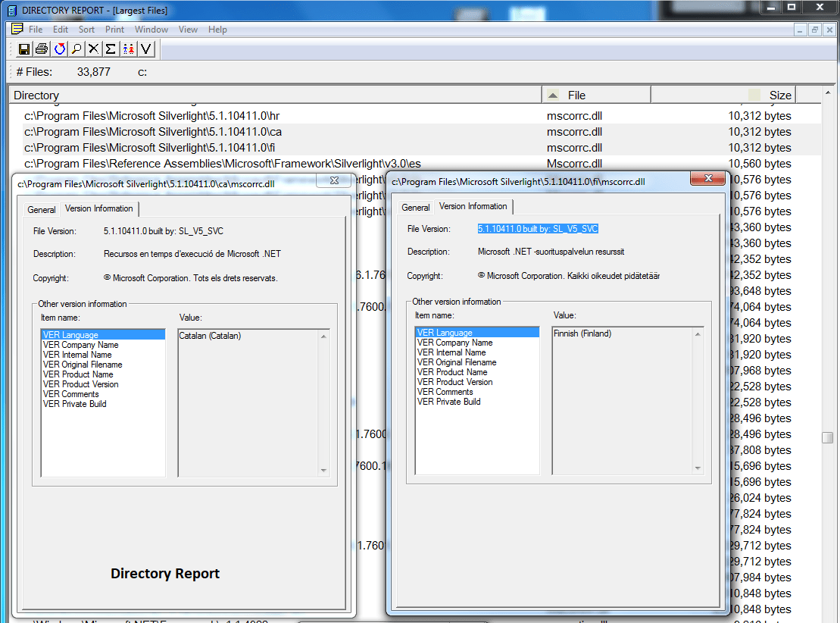840x623 pixels.
Task: Restore the inner Largest Files child window
Action: 814,30
